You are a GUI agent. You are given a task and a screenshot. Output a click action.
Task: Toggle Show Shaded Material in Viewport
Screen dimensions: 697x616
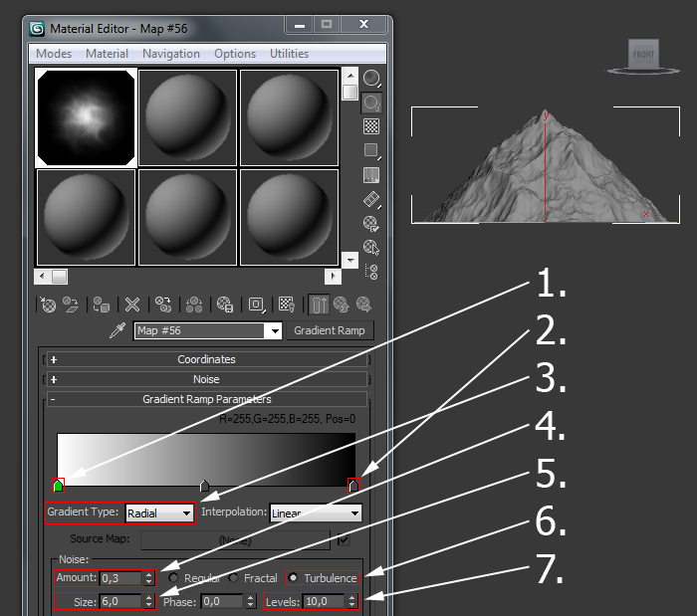pyautogui.click(x=286, y=306)
